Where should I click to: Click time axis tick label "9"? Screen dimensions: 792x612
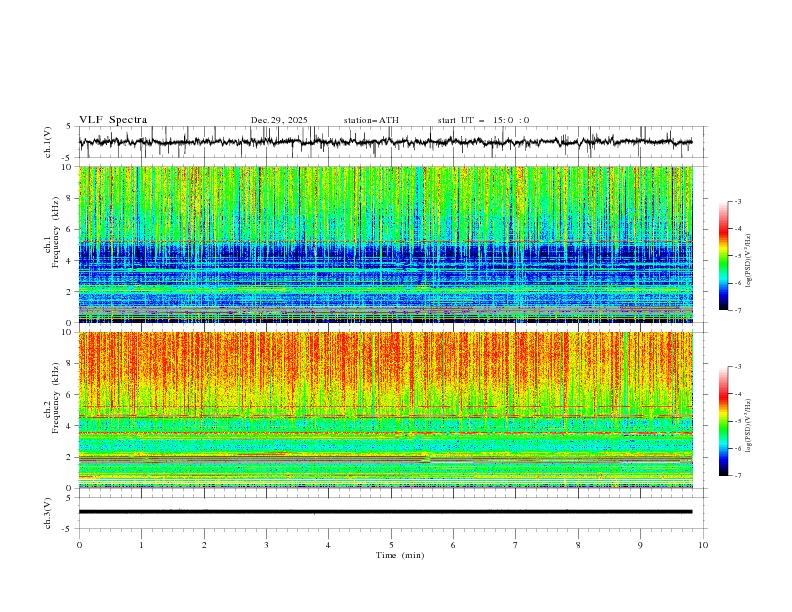[640, 545]
